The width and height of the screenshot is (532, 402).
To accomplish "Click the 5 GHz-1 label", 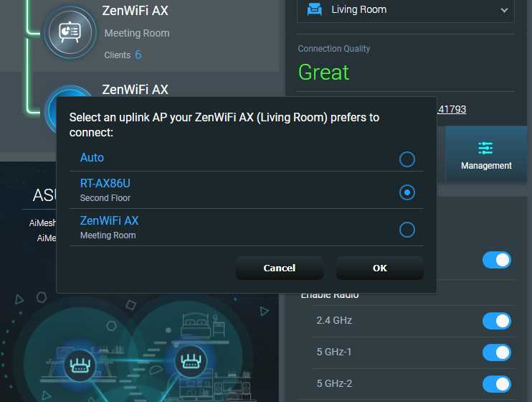I will 334,352.
